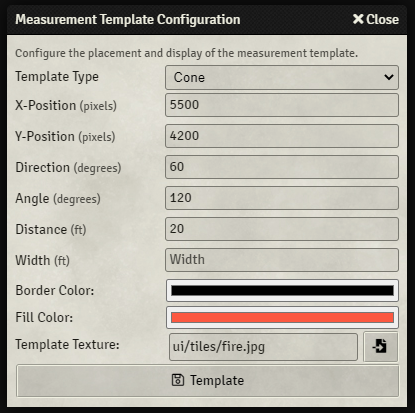Image resolution: width=415 pixels, height=413 pixels.
Task: Open the black Border Color picker
Action: pyautogui.click(x=282, y=290)
